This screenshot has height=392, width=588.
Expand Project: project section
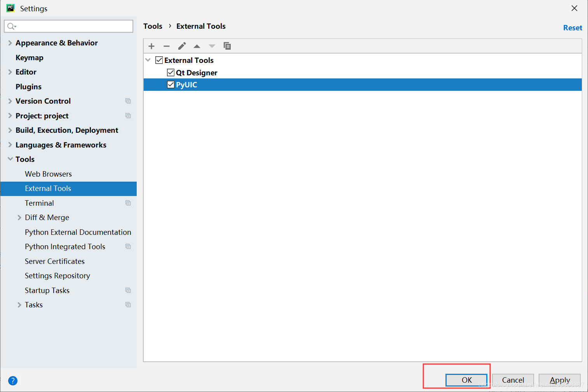point(10,116)
